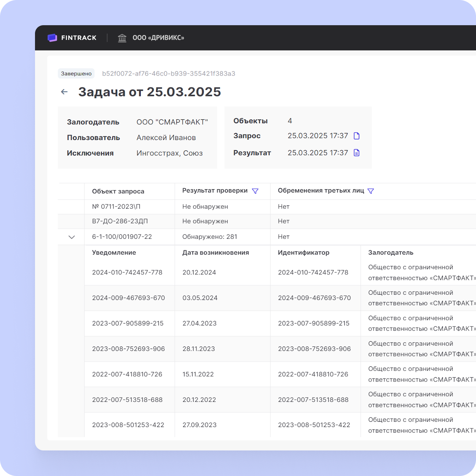Click the task ID b52f0072 text

[x=168, y=73]
